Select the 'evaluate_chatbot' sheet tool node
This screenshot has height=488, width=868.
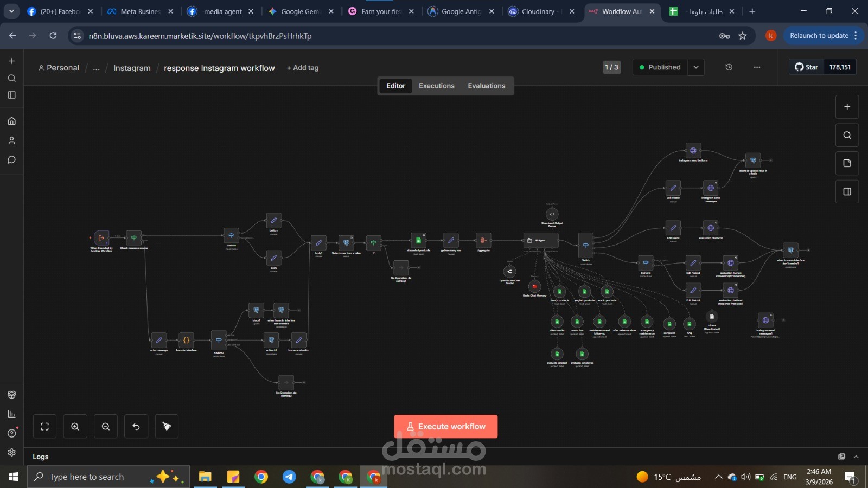point(557,354)
